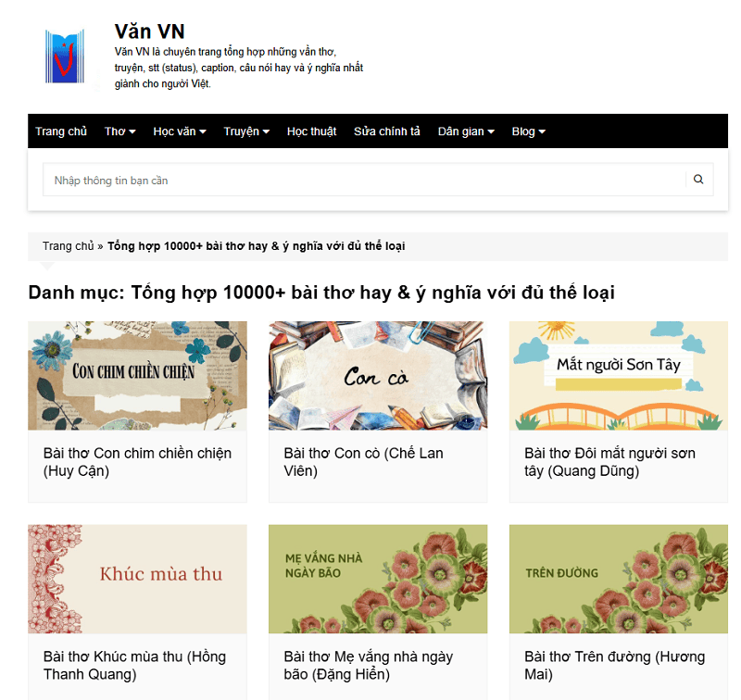Open 'Bài thơ Trên đường (Hương Mai)' link

pos(615,665)
